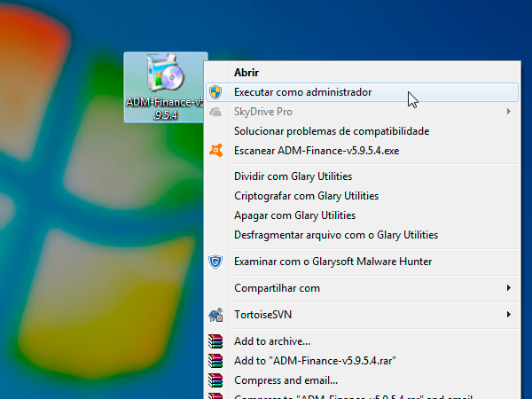Click the Abrir menu entry
Viewport: 532px width, 399px height.
pyautogui.click(x=362, y=73)
